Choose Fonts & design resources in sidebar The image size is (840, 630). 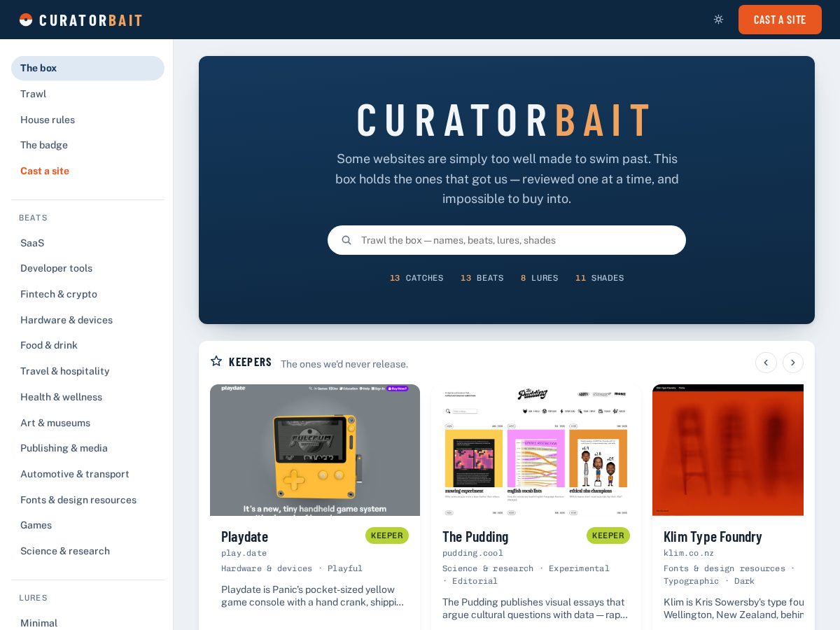87,500
